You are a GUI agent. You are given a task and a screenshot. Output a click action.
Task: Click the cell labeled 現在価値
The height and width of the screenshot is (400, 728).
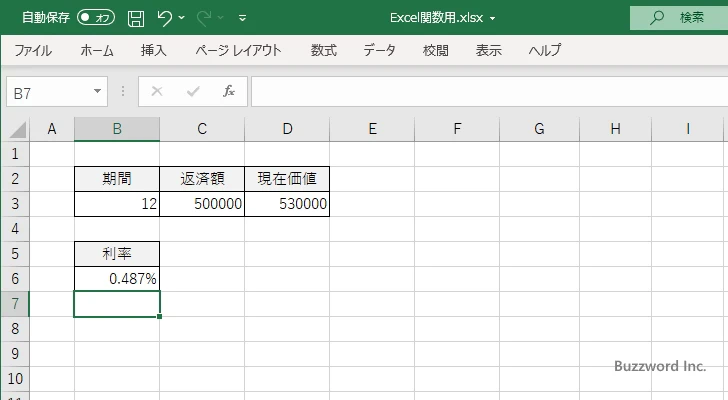(287, 179)
